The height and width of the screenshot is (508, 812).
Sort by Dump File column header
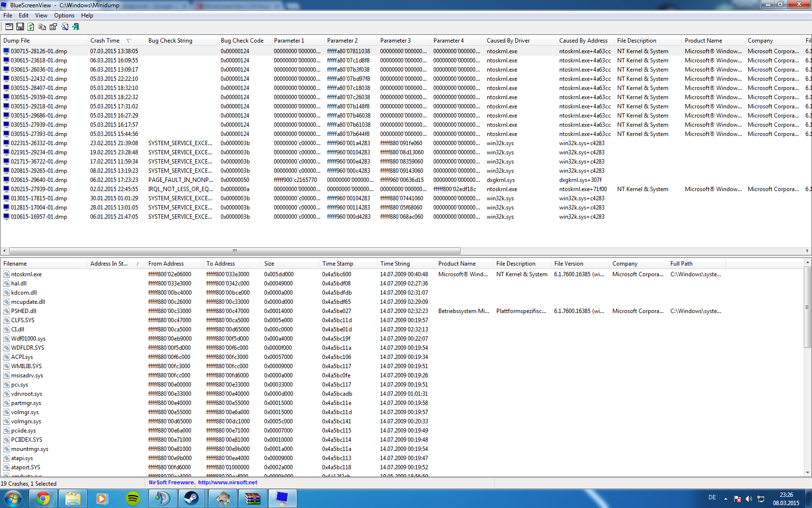click(x=43, y=41)
